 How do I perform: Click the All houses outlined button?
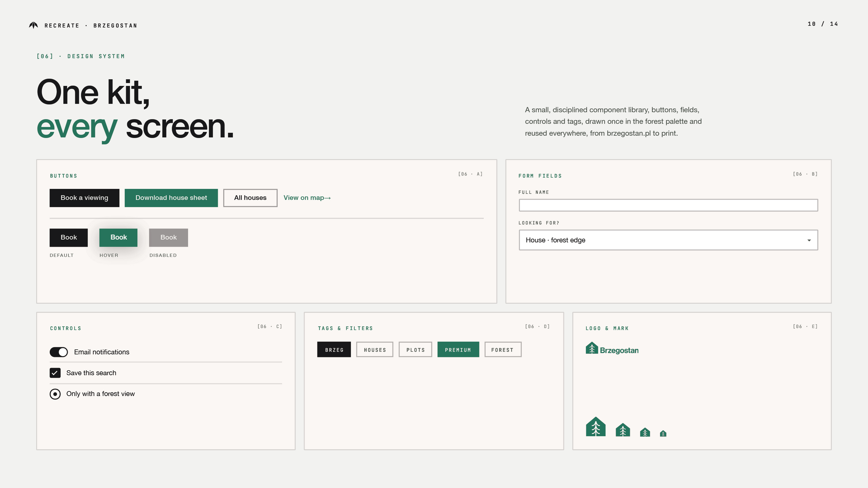tap(250, 198)
